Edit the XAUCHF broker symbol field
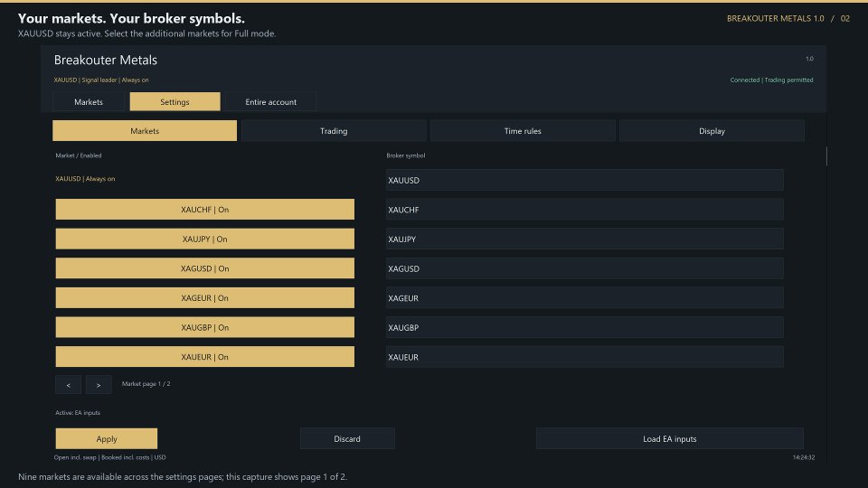Image resolution: width=868 pixels, height=488 pixels. click(x=585, y=210)
